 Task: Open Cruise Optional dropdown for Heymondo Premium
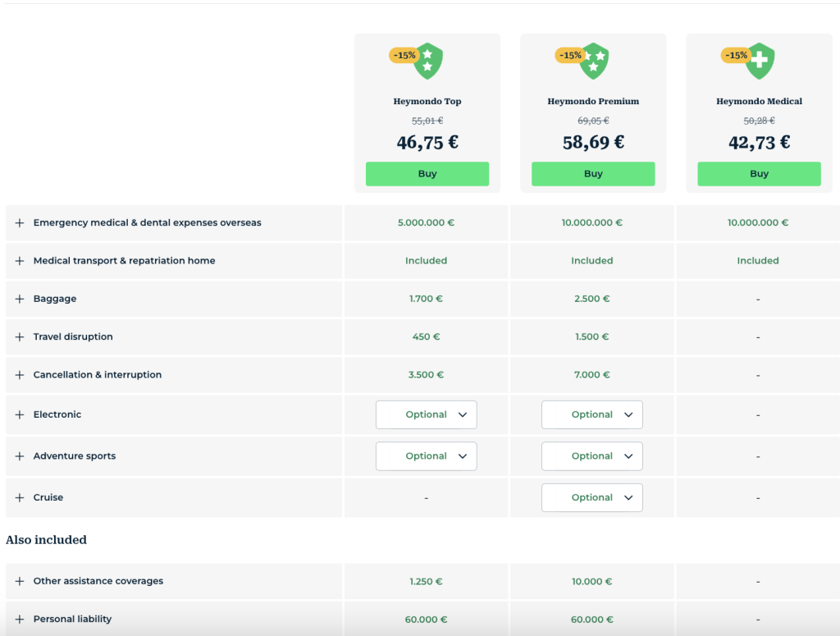point(592,498)
